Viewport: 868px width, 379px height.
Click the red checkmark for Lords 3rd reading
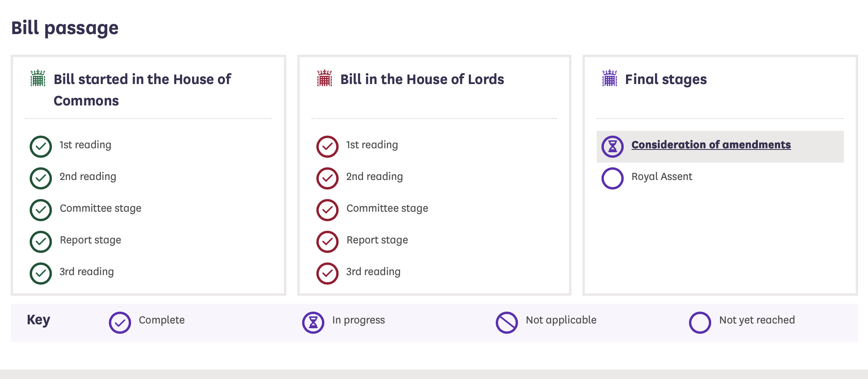point(327,274)
